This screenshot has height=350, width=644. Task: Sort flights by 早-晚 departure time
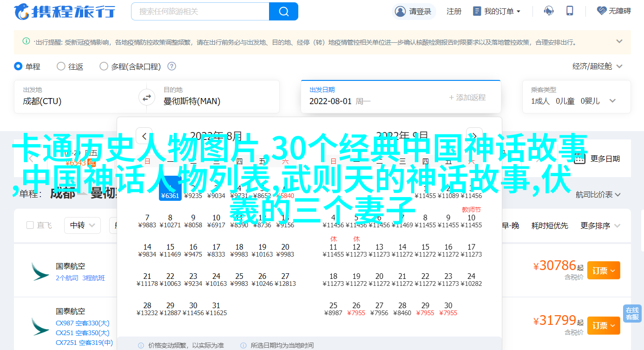coord(510,225)
